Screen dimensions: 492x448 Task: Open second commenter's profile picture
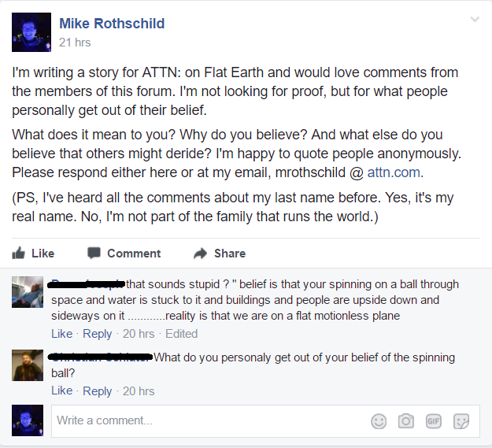(x=28, y=365)
